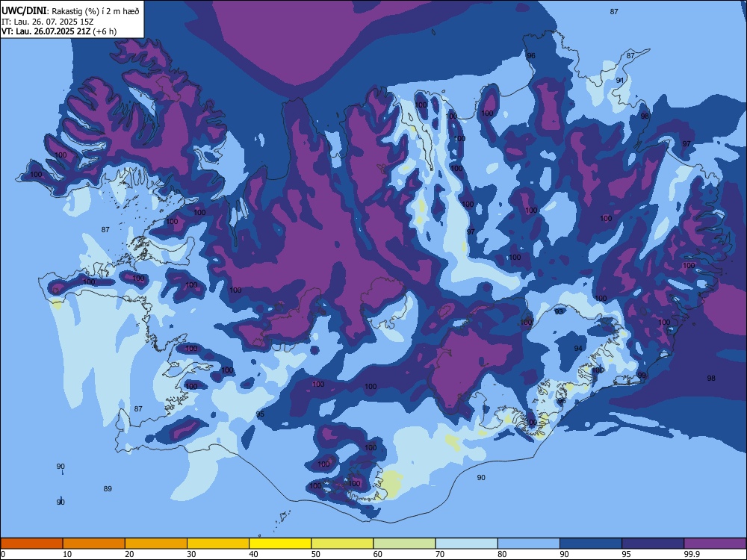
Task: Select the '89' humidity value over the sea
Action: click(108, 488)
